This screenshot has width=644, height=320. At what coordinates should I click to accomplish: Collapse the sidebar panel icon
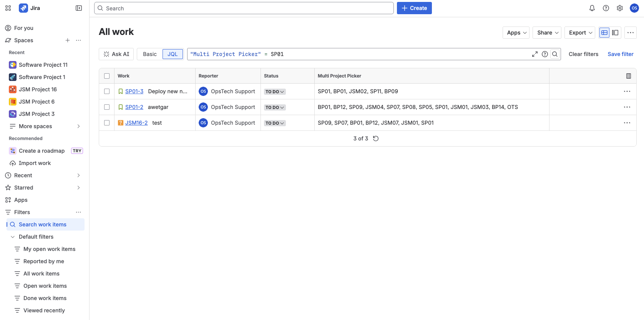pos(79,8)
